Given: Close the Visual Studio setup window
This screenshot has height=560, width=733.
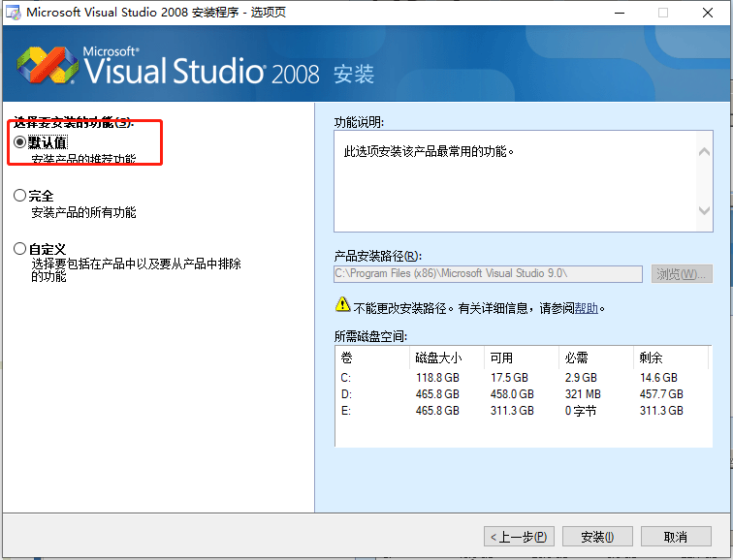Looking at the screenshot, I should pos(709,13).
